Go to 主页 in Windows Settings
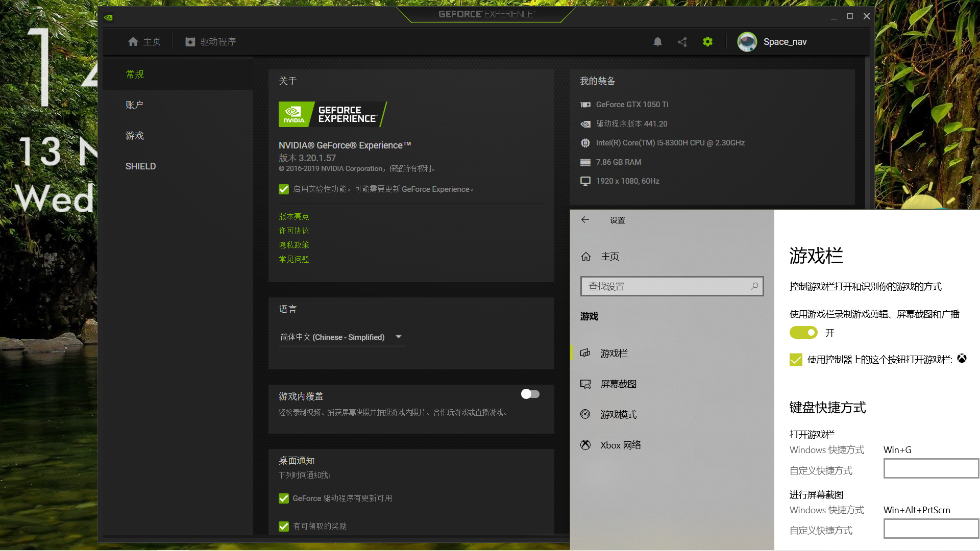The height and width of the screenshot is (551, 980). 672,257
